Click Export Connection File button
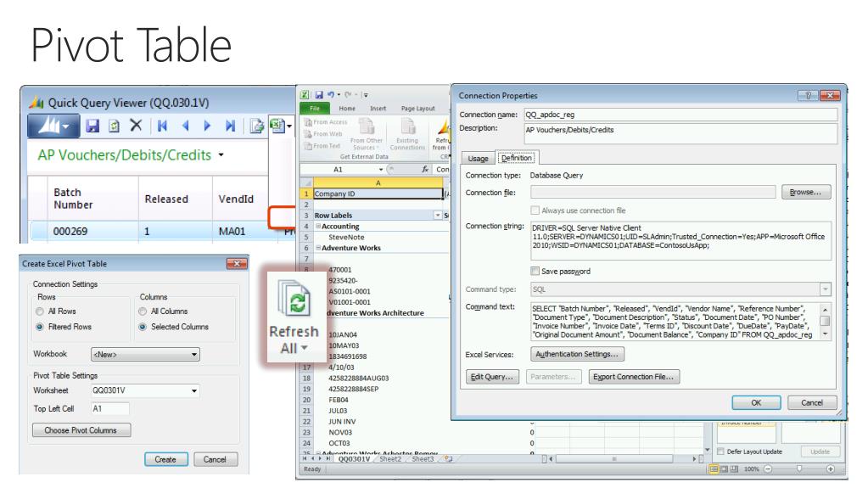The image size is (868, 488). (x=634, y=377)
